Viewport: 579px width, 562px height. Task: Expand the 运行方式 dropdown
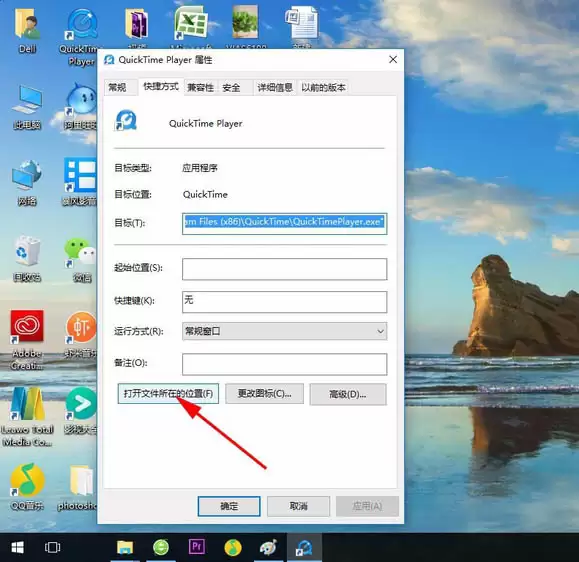click(x=284, y=331)
